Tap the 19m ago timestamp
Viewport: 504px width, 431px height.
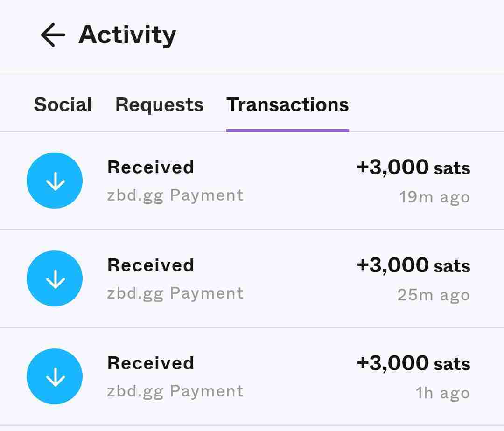tap(434, 197)
